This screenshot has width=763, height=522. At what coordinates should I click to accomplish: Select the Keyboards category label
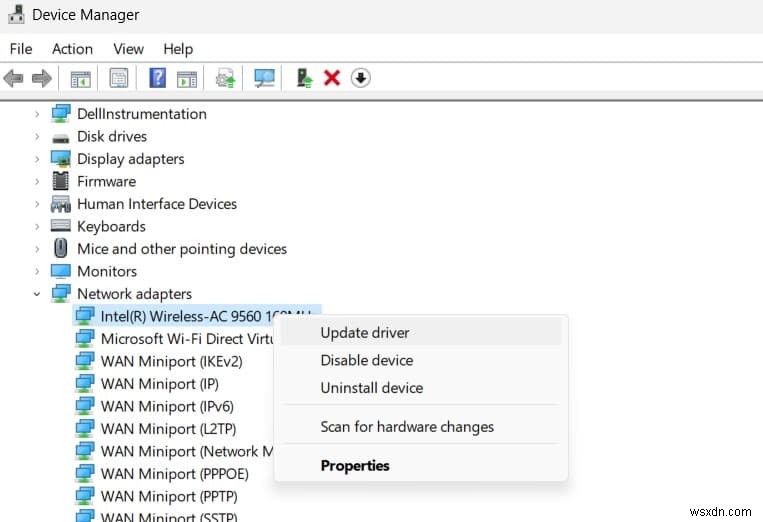click(111, 226)
